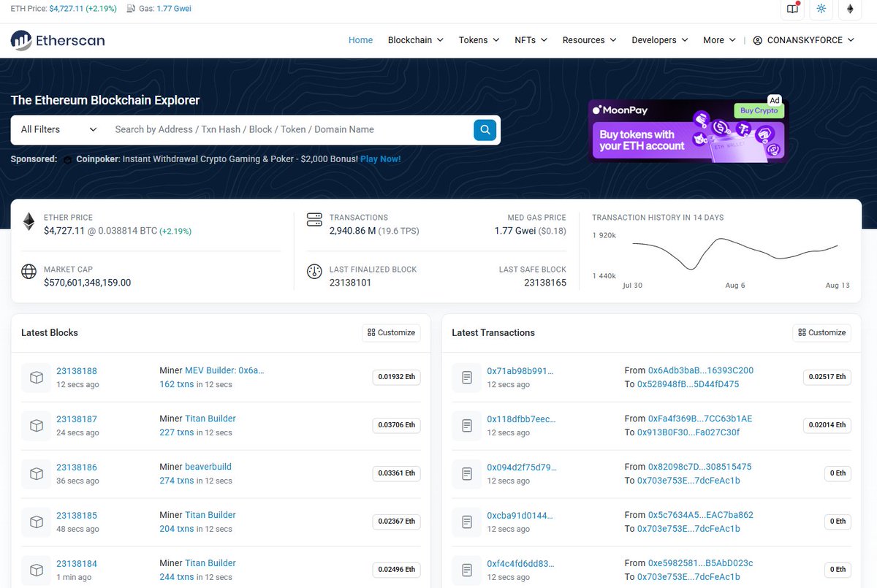View the 244 txns link
Viewport: 877px width, 588px height.
coord(177,577)
